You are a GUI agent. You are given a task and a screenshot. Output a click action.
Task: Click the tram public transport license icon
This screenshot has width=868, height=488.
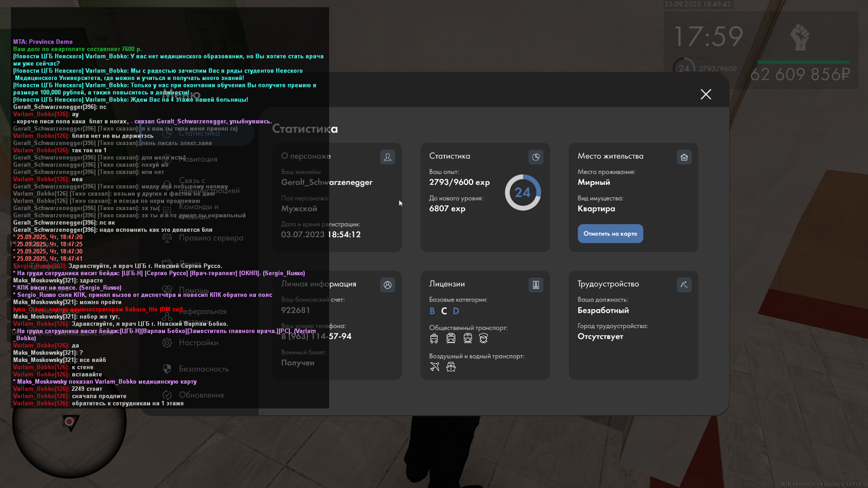(x=467, y=338)
